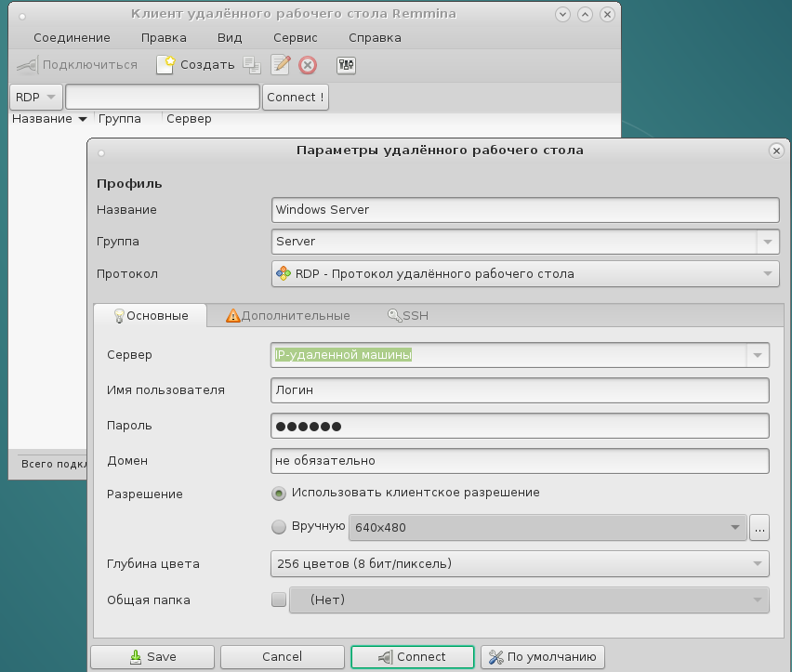Screen dimensions: 792x672
Task: Close the Параметры удалённого рабочего стола dialog
Action: tap(776, 151)
